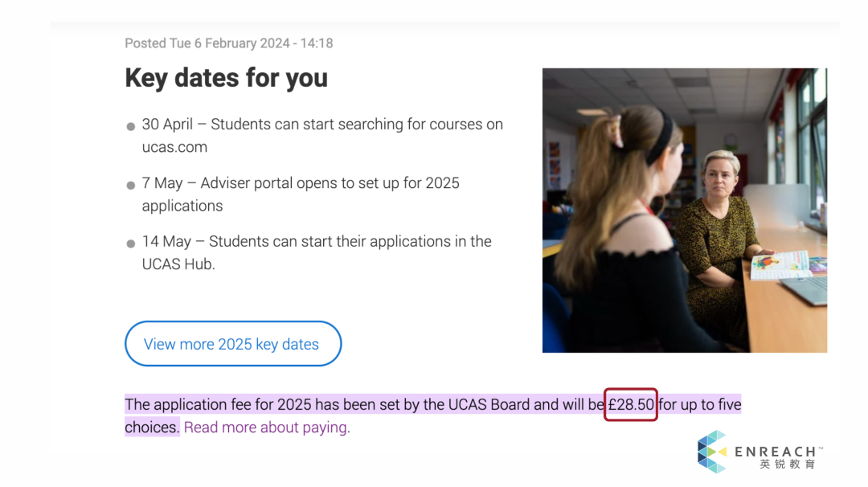The height and width of the screenshot is (487, 868).
Task: Click the red-boxed £28.50 fee amount
Action: click(x=630, y=404)
